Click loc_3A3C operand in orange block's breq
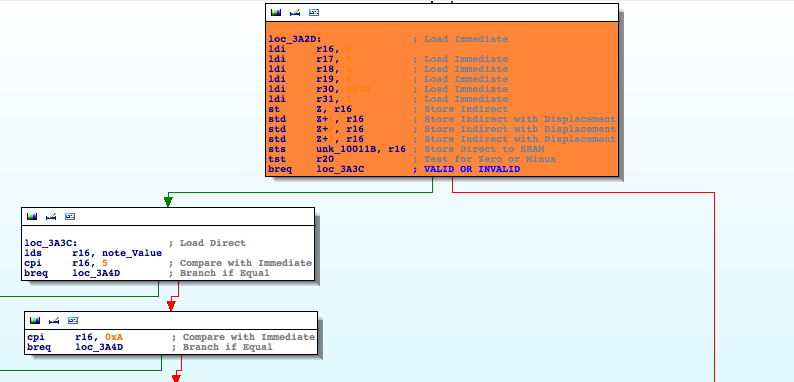Screen dimensions: 794x382 click(340, 169)
